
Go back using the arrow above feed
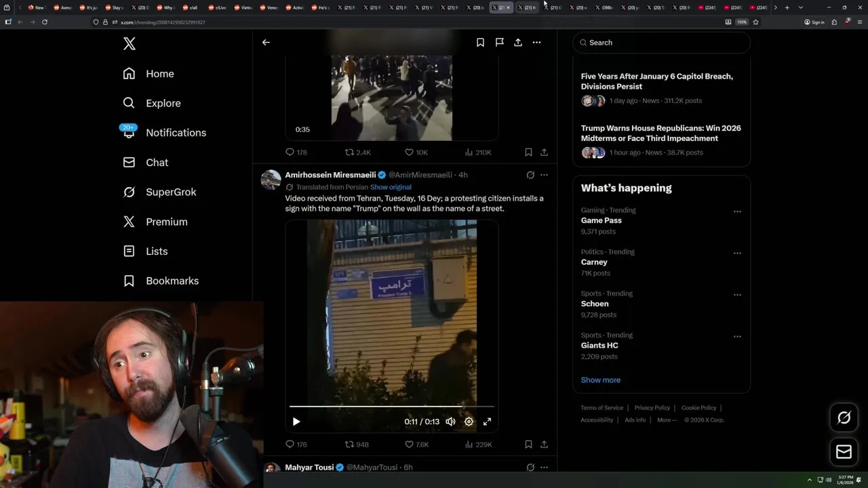pyautogui.click(x=266, y=42)
